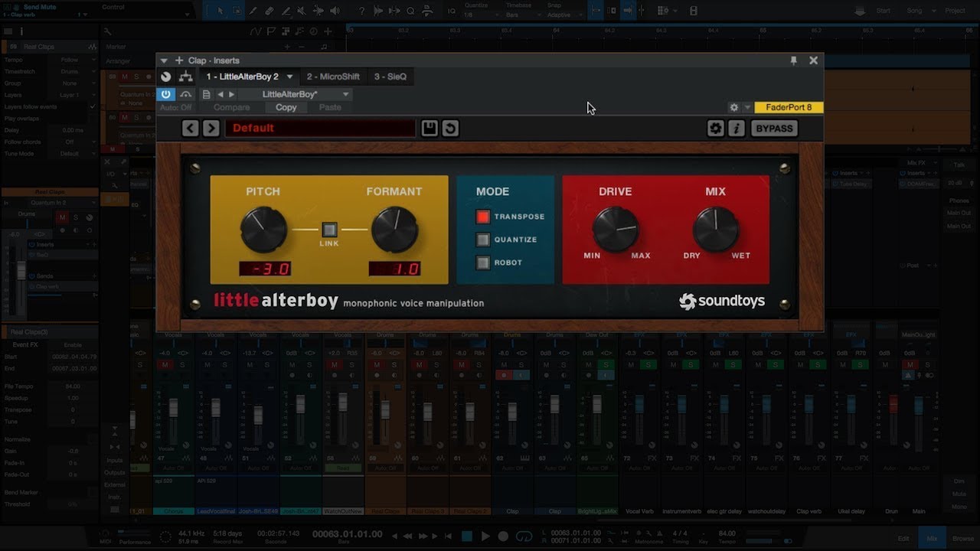Viewport: 980px width, 551px height.
Task: Open dropdown arrow next to FaderPort 8
Action: click(x=748, y=108)
